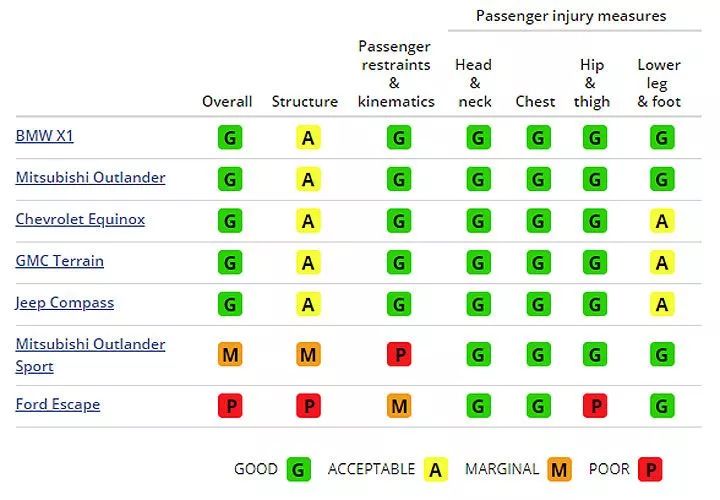The image size is (720, 500).
Task: Click the orange MARGINAL legend swatch
Action: (x=559, y=469)
